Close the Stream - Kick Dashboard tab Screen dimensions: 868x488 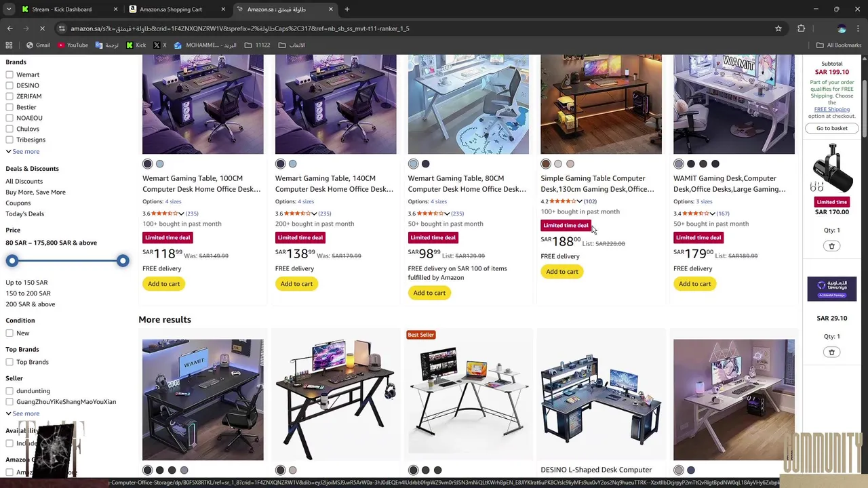[x=115, y=9]
